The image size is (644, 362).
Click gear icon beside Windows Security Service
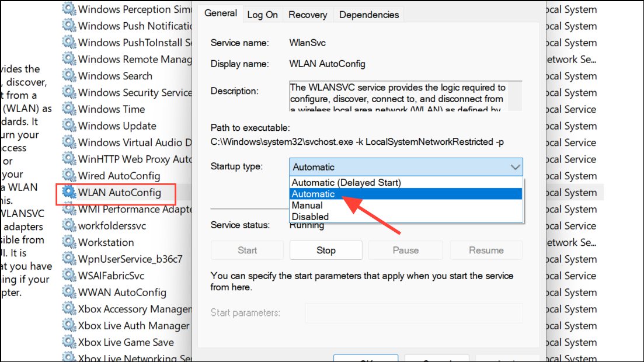69,92
